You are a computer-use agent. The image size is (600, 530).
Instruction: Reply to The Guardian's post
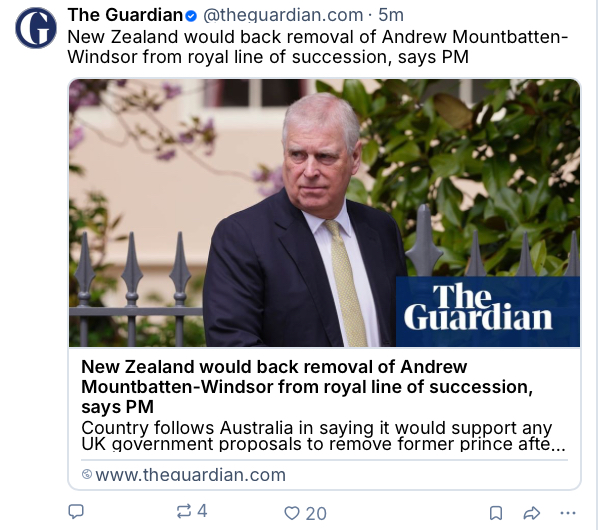(x=75, y=512)
